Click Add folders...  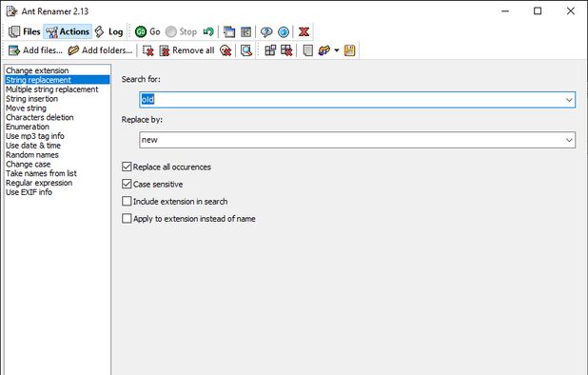point(100,50)
